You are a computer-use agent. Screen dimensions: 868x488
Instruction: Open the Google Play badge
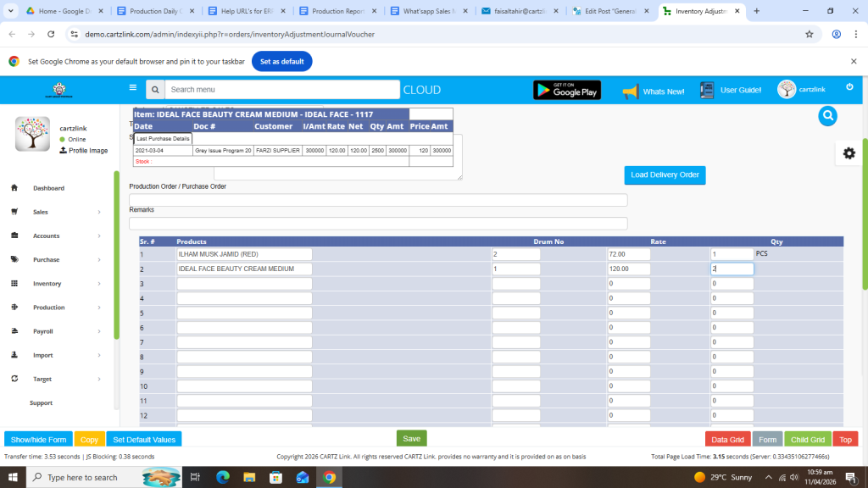(566, 91)
